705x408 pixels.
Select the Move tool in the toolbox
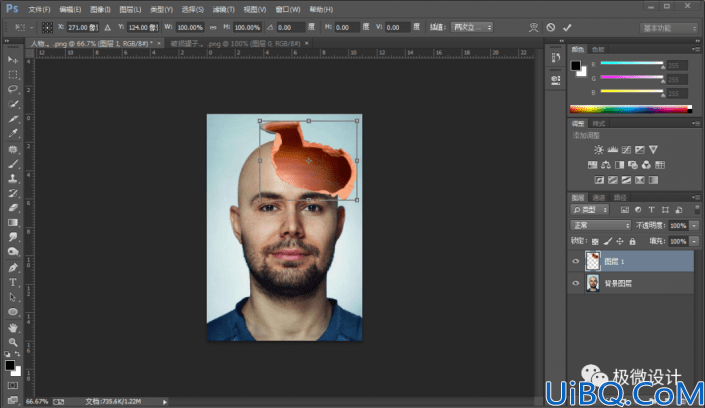click(13, 60)
